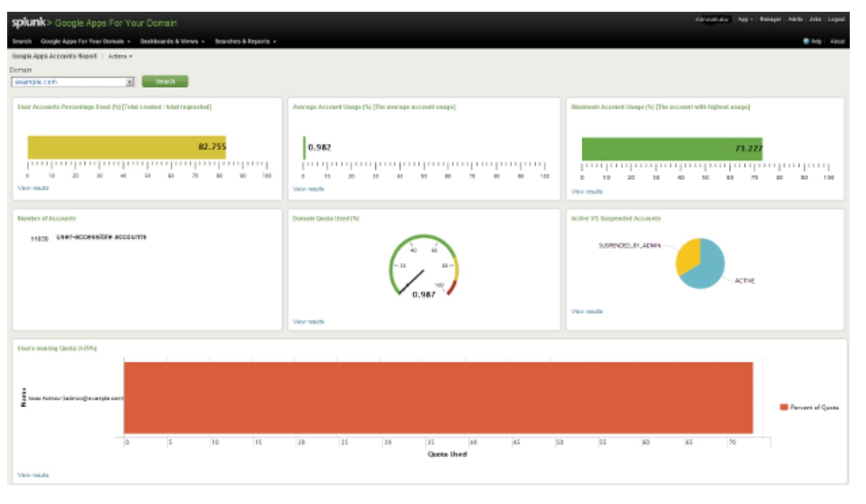This screenshot has height=504, width=866.
Task: Open the Searches & Reports dropdown menu
Action: point(245,41)
